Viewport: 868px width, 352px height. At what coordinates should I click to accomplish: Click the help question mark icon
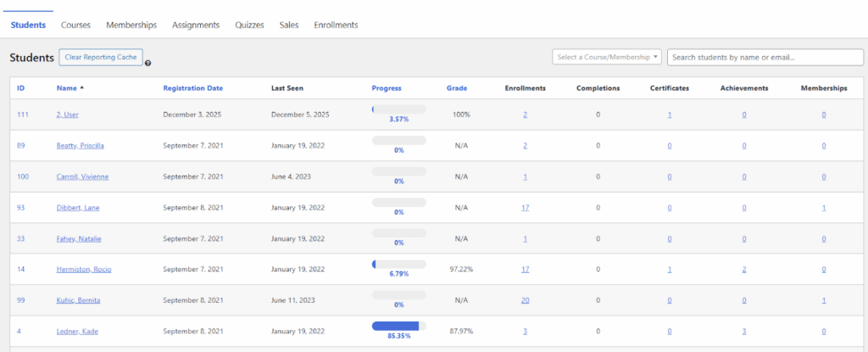(148, 63)
